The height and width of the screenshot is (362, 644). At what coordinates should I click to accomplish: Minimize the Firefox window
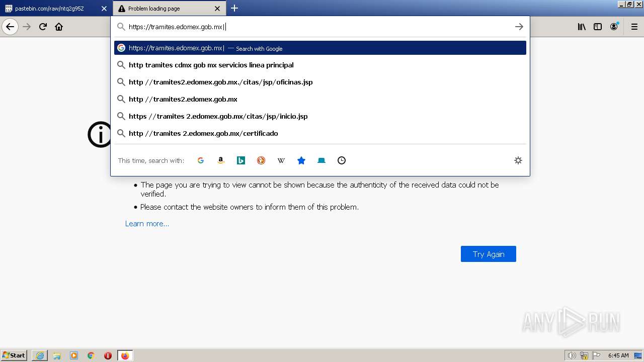(621, 4)
